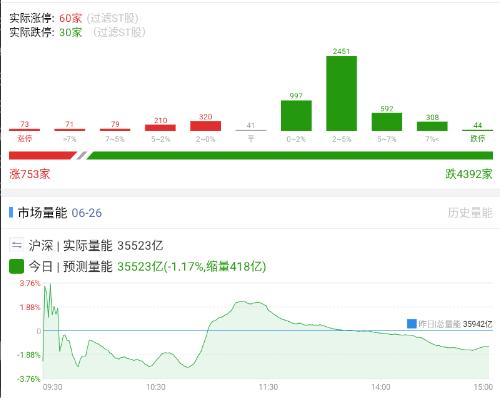Click the 11:30 time axis label
Screen dimensions: 500x398
click(x=268, y=387)
